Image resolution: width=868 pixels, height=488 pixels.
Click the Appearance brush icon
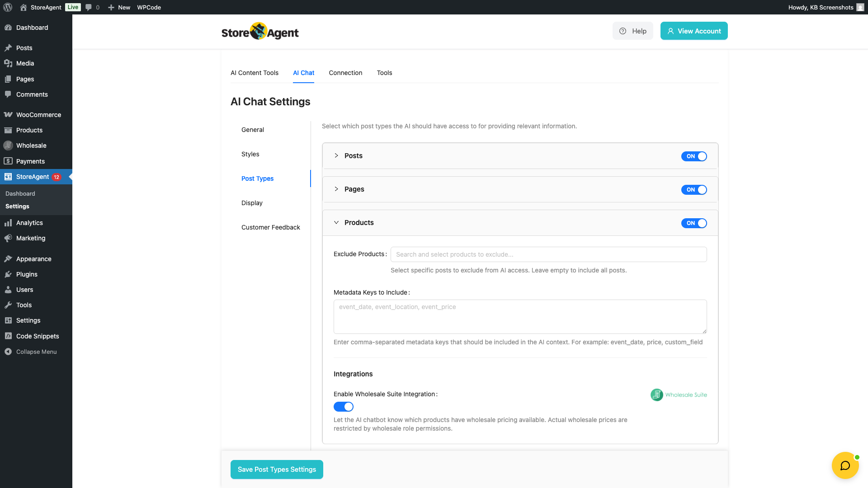[8, 259]
